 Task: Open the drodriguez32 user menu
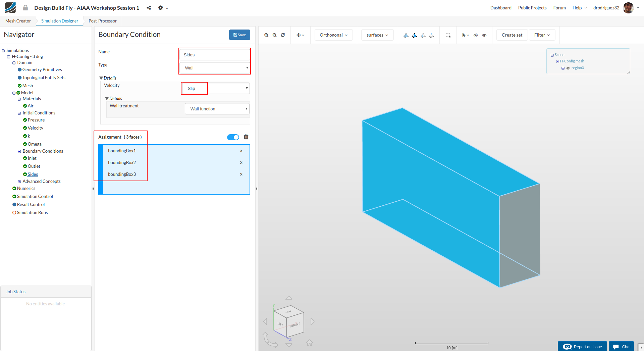616,8
